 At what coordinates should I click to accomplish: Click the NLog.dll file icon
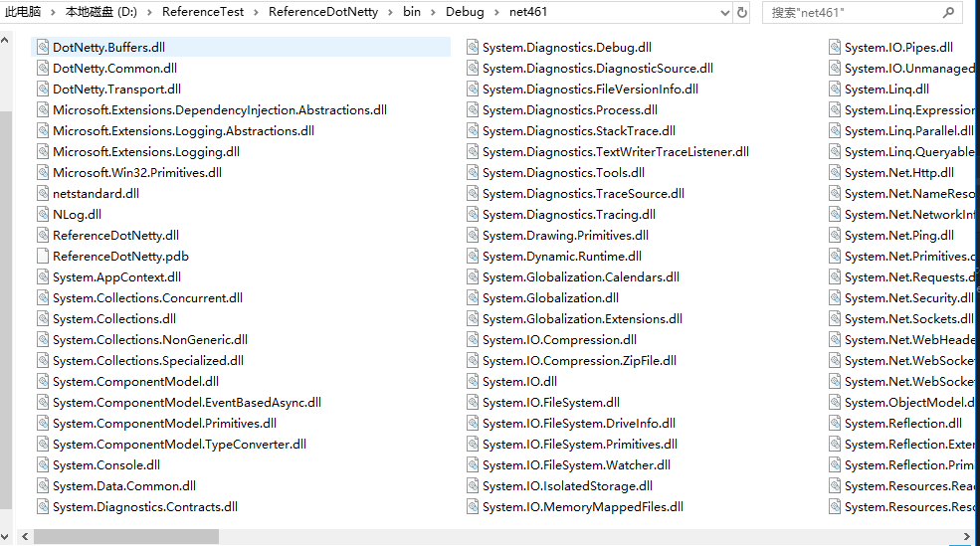pos(43,214)
